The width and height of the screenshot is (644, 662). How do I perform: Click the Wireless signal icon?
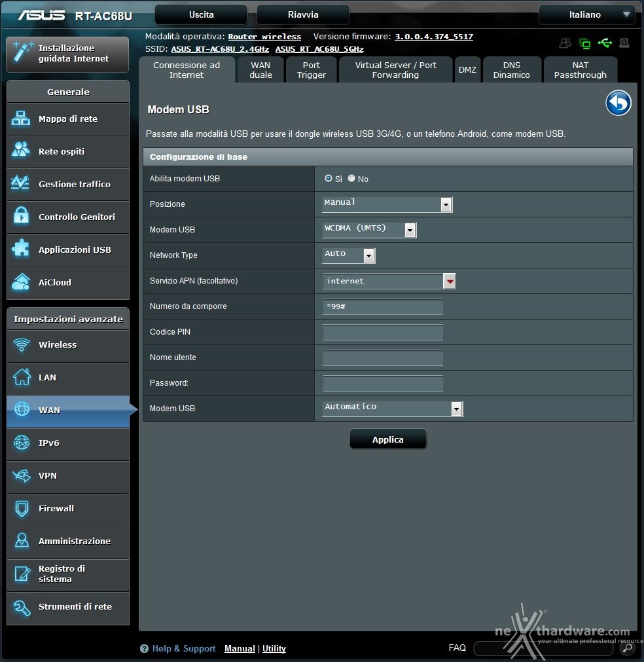pyautogui.click(x=21, y=344)
